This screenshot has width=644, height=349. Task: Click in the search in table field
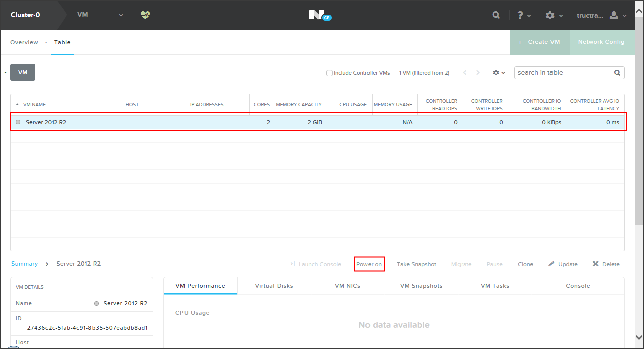point(563,73)
